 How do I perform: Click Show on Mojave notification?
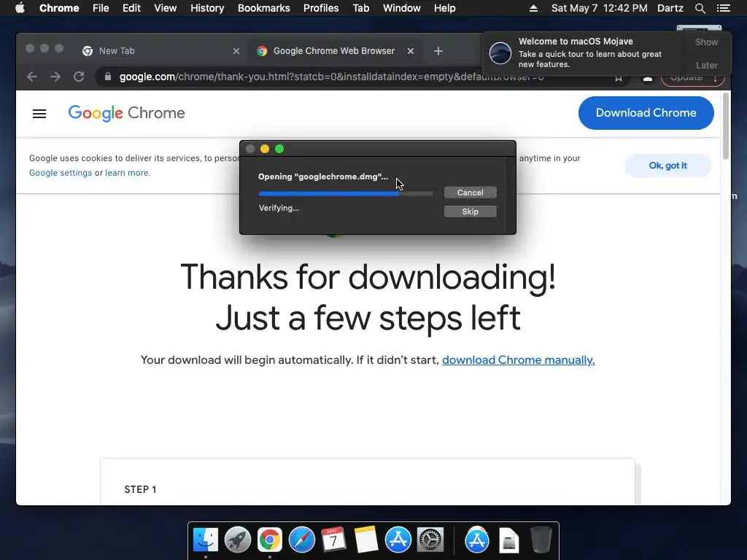[x=706, y=42]
